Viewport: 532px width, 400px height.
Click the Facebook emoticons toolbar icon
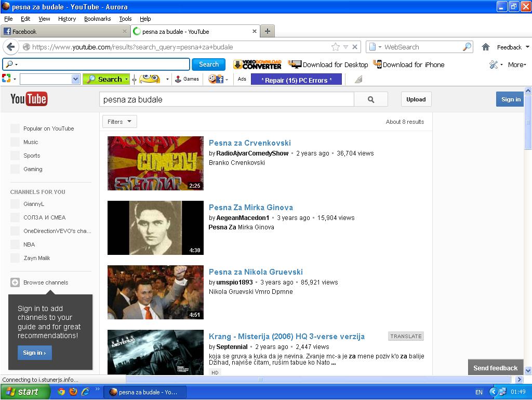pos(216,79)
